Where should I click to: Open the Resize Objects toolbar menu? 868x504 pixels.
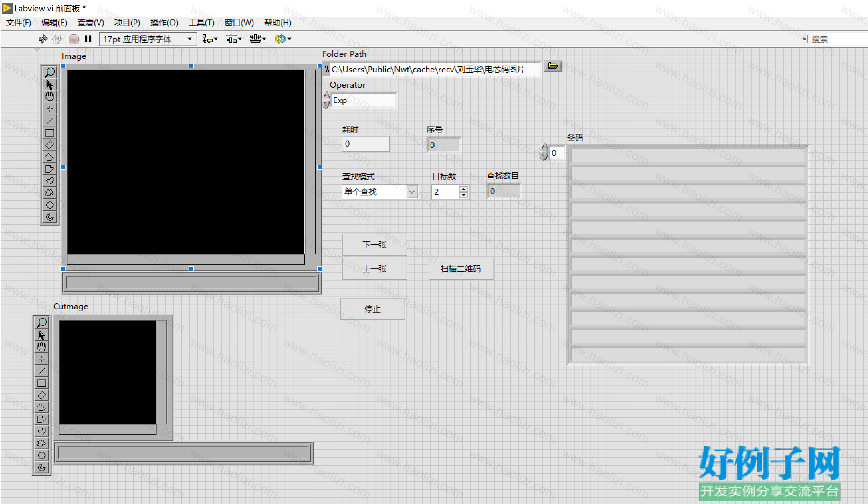click(258, 39)
